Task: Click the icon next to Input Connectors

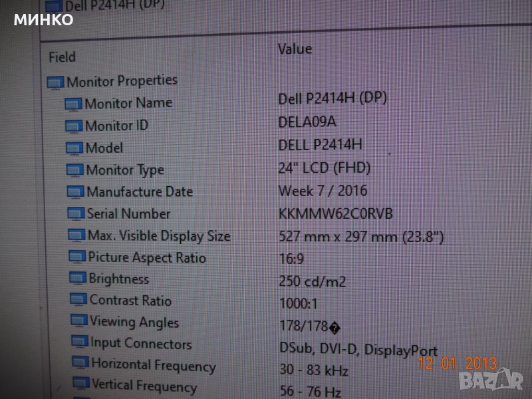Action: [80, 343]
